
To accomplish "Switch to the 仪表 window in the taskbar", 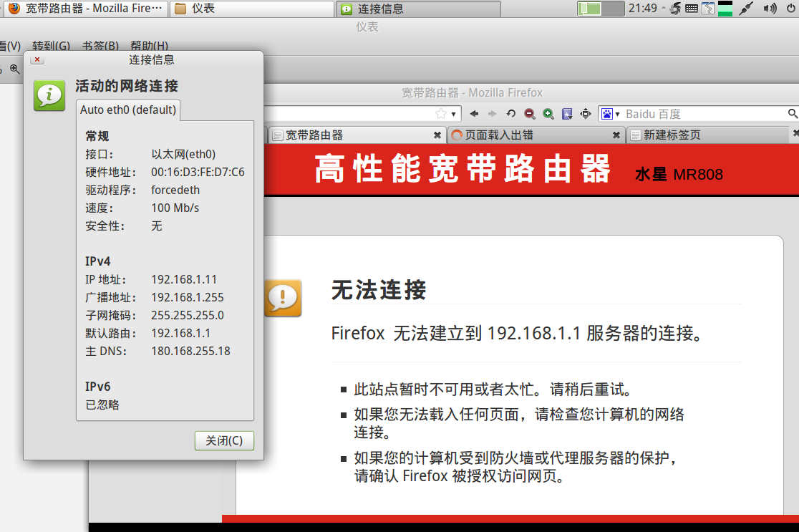I will coord(252,8).
